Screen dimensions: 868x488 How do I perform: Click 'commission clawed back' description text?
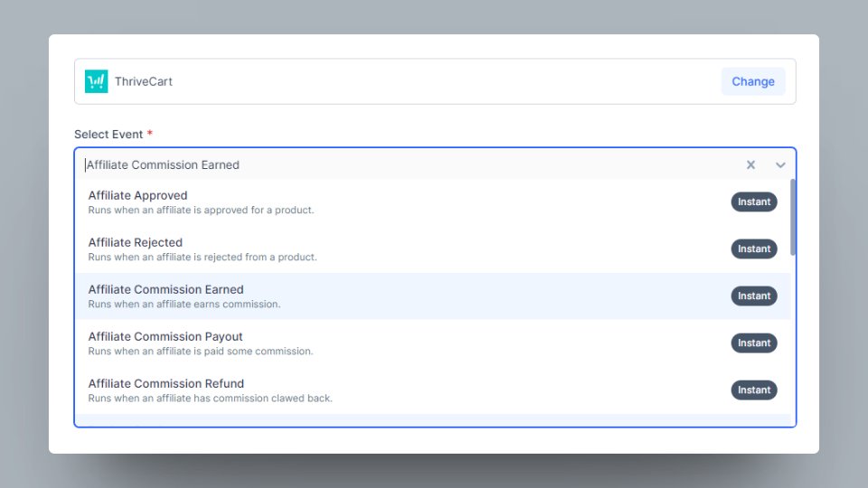pos(211,399)
